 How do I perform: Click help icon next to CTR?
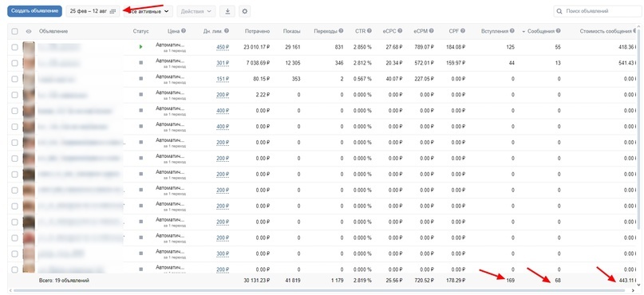(x=369, y=31)
